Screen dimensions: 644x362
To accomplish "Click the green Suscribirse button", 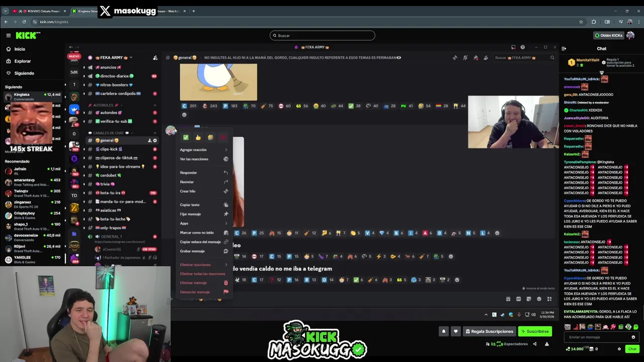I will pyautogui.click(x=535, y=331).
